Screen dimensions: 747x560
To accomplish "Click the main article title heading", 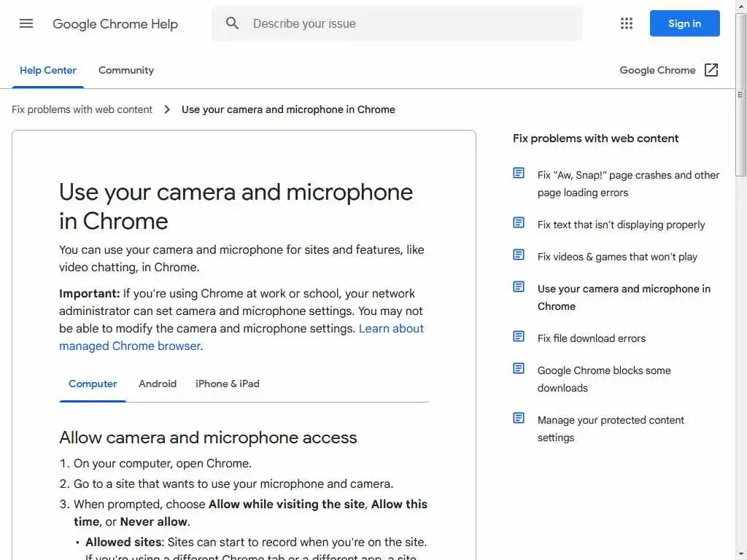I will pos(236,206).
